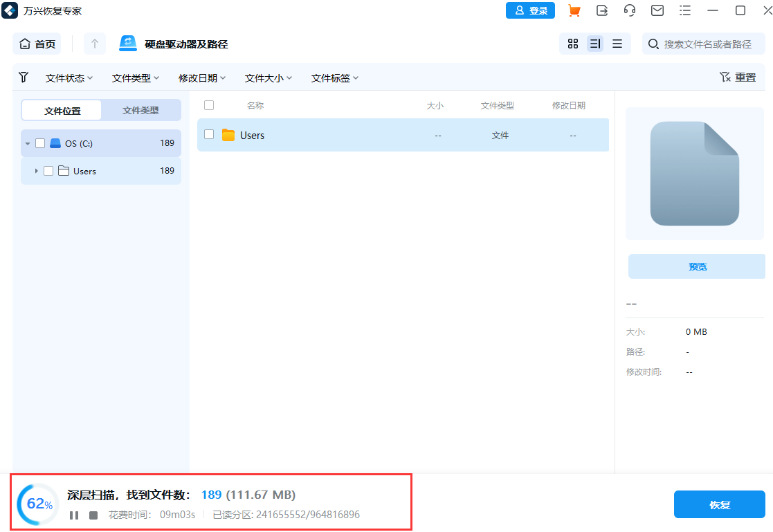Open the 文件类型 filter dropdown
The width and height of the screenshot is (773, 532).
pyautogui.click(x=136, y=77)
